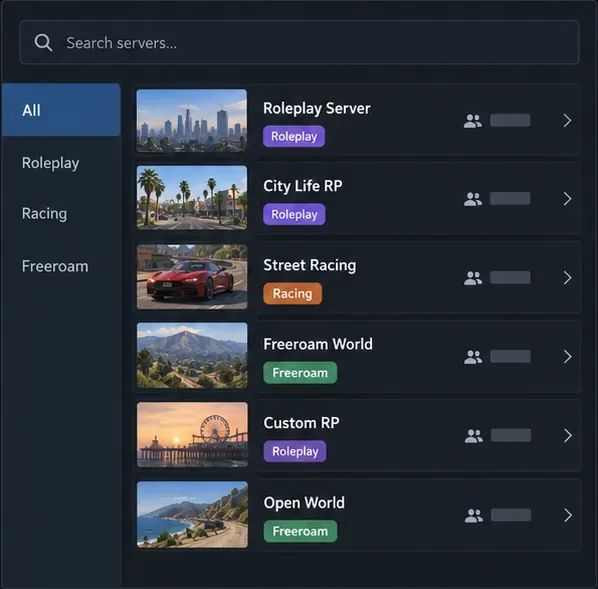Expand Open World with its chevron arrow

[568, 515]
